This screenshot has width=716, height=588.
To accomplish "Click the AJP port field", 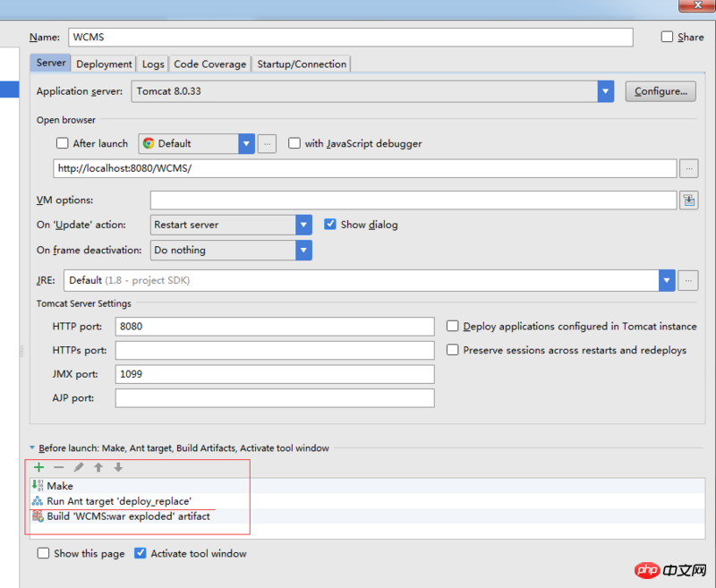I will [x=275, y=397].
